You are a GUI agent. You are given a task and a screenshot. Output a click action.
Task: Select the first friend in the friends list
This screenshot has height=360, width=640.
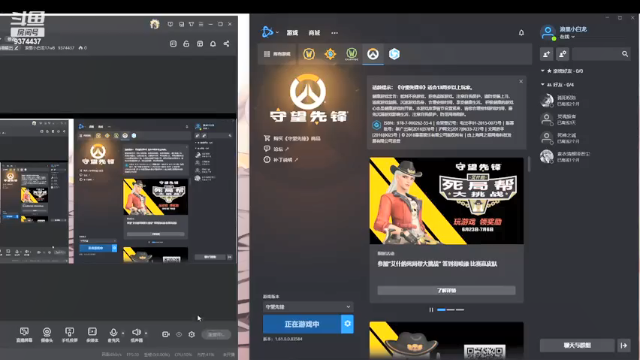[x=584, y=100]
